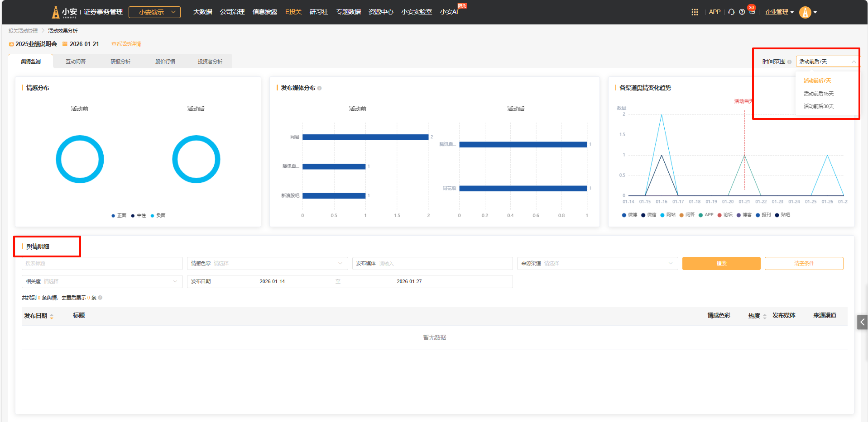
Task: Toggle 贴吧 series in trend chart legend
Action: (782, 215)
